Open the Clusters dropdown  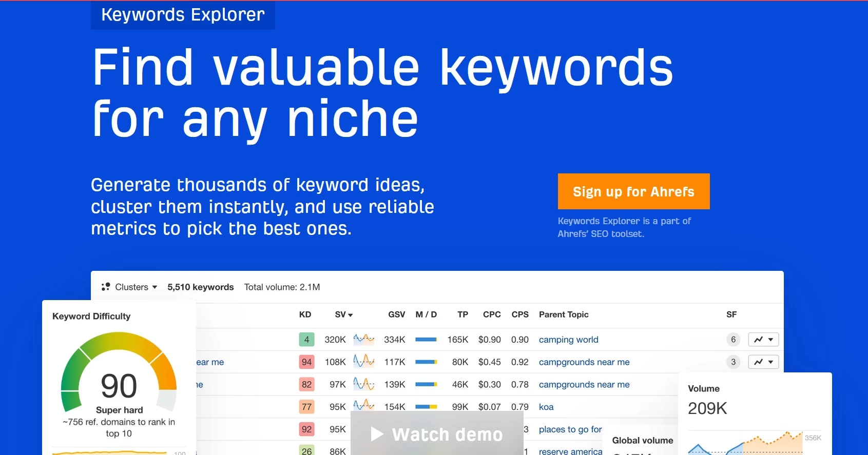tap(136, 287)
